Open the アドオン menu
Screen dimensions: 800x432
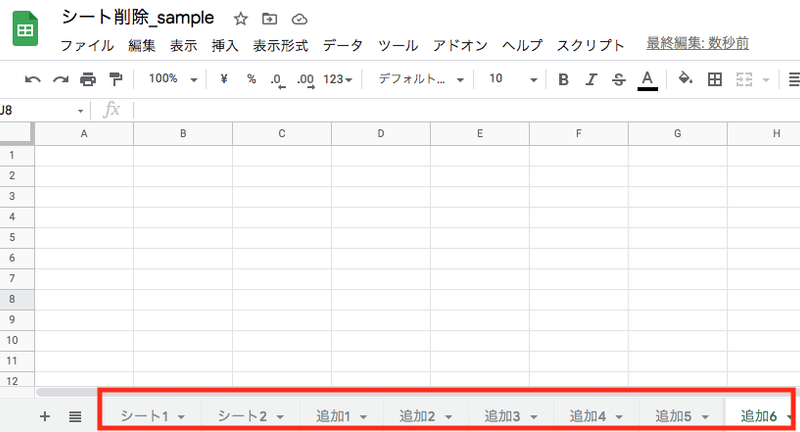(x=460, y=45)
